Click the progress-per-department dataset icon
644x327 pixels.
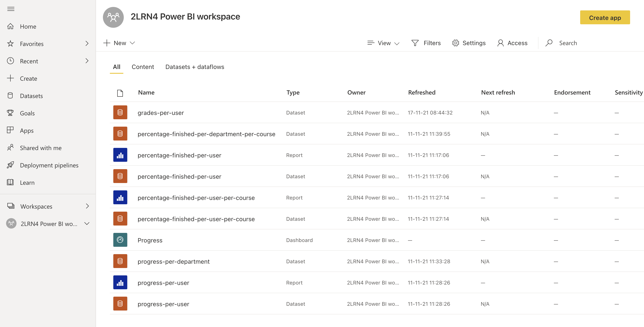120,261
